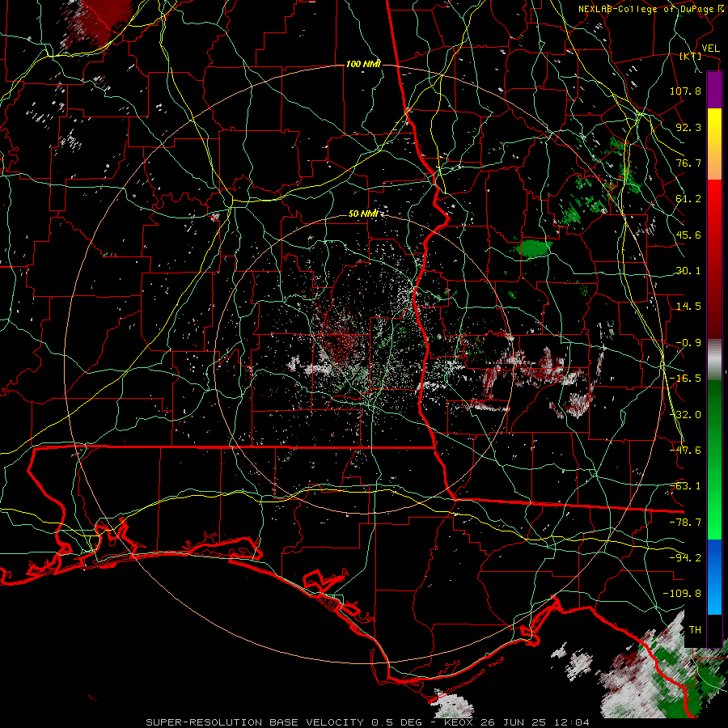This screenshot has width=728, height=728.
Task: Select the -0.9 value on the velocity scale
Action: point(688,343)
